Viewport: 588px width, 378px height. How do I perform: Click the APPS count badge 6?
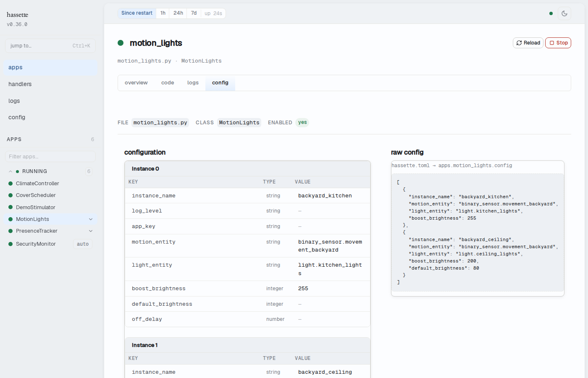point(93,139)
